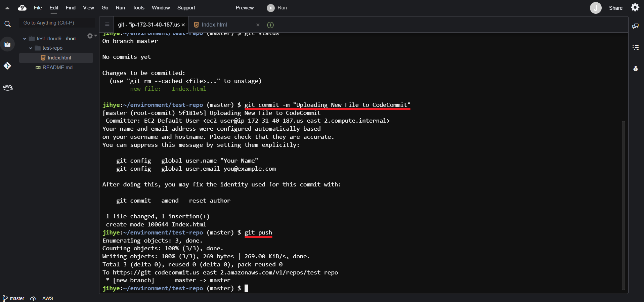Click the Preview button
The width and height of the screenshot is (644, 302).
click(245, 8)
